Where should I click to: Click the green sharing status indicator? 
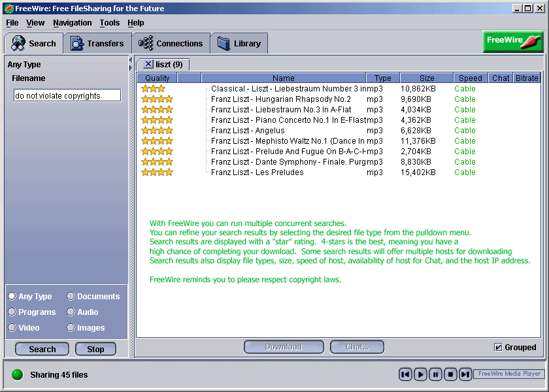click(17, 374)
